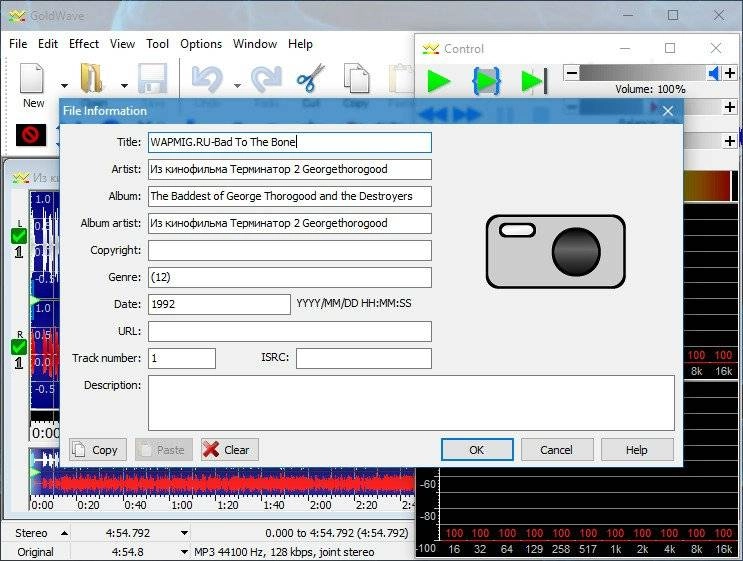
Task: Open the Options menu
Action: pyautogui.click(x=201, y=44)
